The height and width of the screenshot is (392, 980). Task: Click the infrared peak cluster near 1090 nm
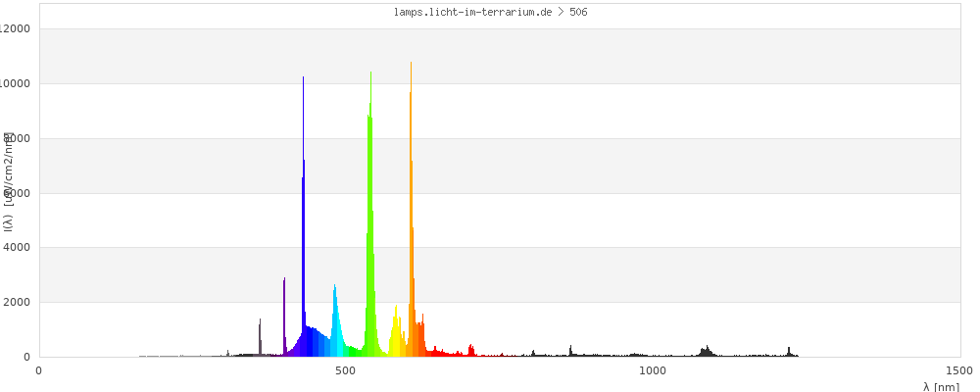[706, 351]
